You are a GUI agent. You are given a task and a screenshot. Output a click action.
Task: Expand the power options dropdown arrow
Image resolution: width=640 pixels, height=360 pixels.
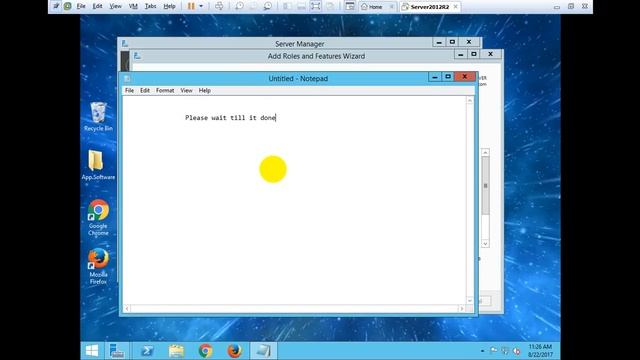(x=201, y=6)
